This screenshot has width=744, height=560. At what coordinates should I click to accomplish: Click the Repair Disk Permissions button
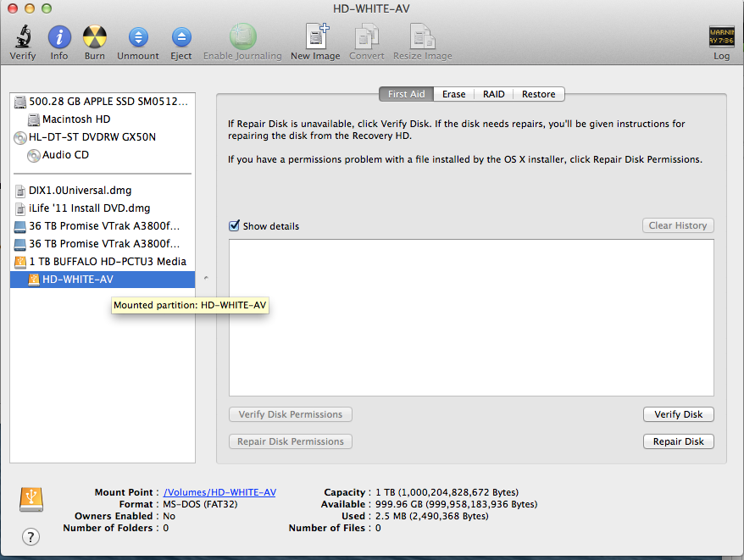pos(291,441)
